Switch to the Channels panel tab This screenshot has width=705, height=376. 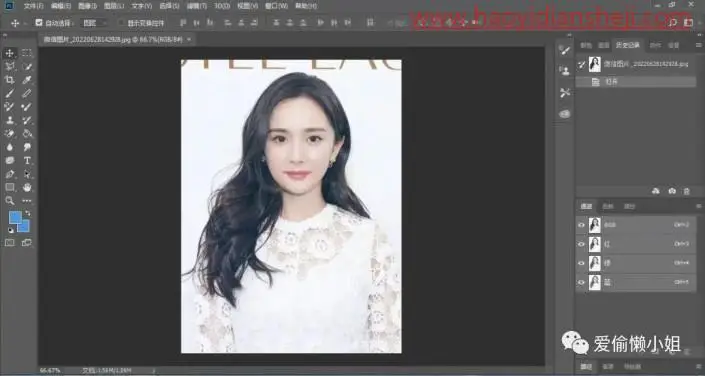tap(586, 206)
